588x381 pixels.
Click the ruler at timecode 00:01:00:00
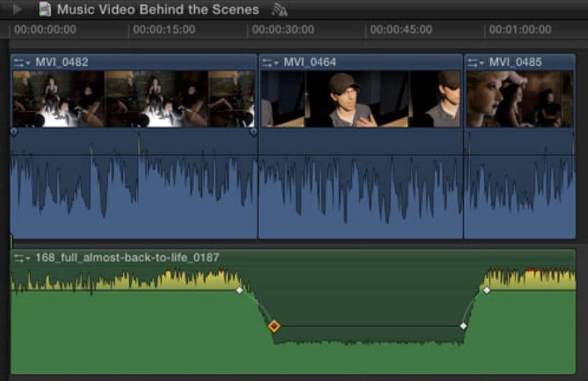520,29
